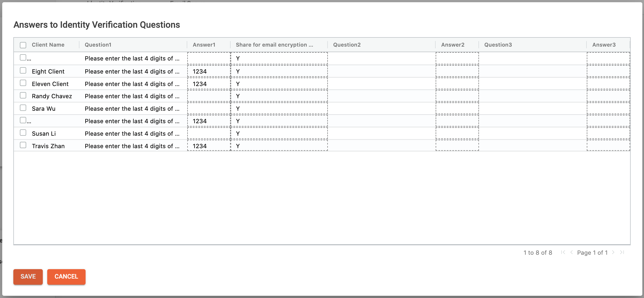This screenshot has height=298, width=644.
Task: Click Answers to Identity Verification Questions title
Action: pyautogui.click(x=97, y=25)
